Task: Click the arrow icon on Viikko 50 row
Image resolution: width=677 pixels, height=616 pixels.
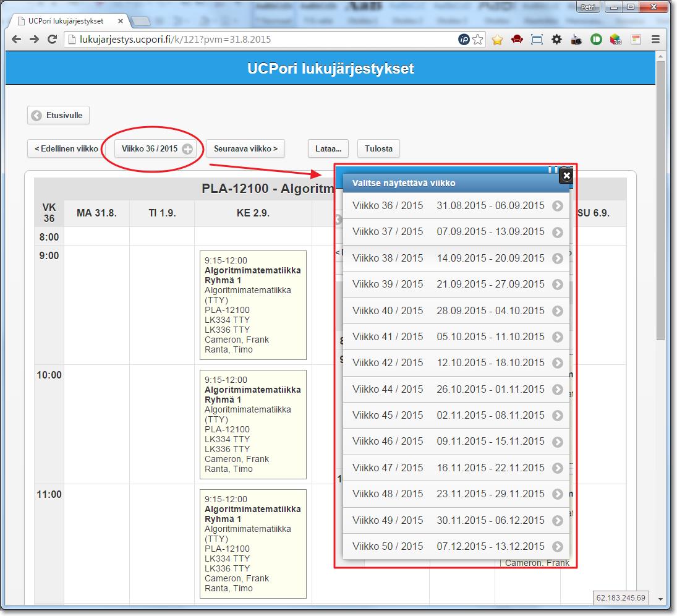Action: [x=558, y=547]
